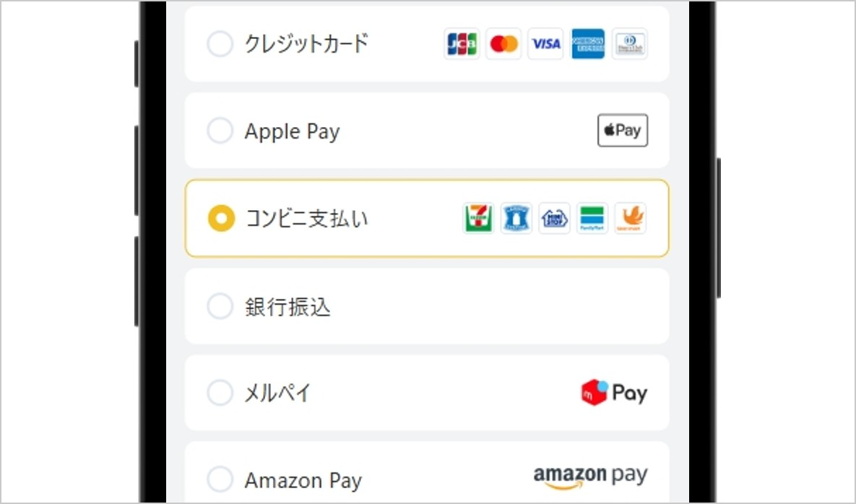Select the JCB card icon

tap(462, 44)
